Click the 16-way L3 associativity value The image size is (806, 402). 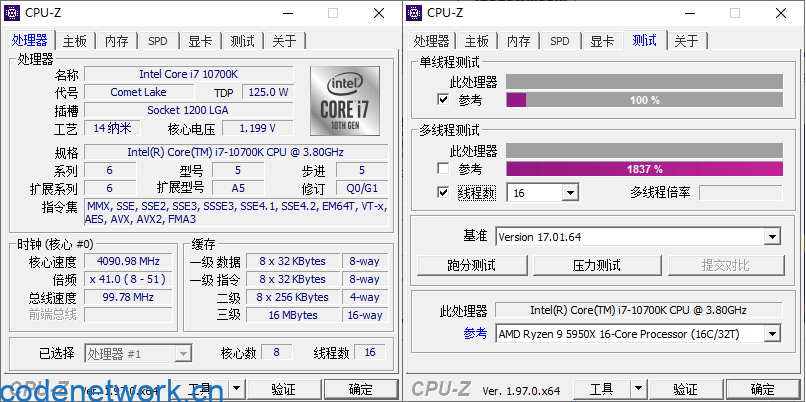[x=365, y=315]
